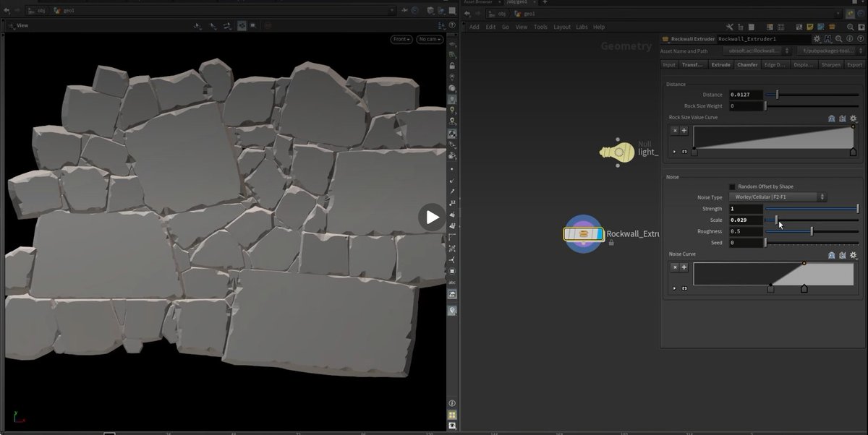868x435 pixels.
Task: Switch to the Transf... tab
Action: [692, 64]
